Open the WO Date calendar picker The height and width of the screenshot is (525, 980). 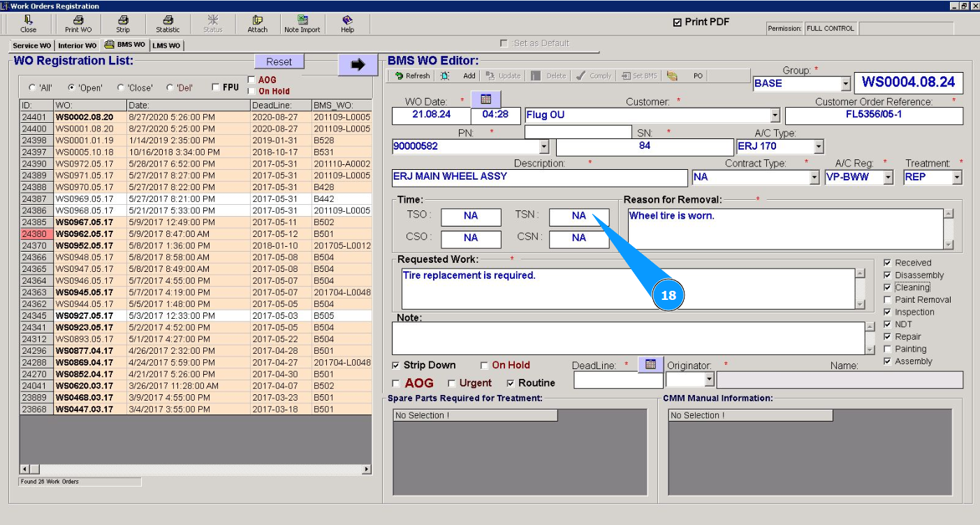click(x=486, y=99)
